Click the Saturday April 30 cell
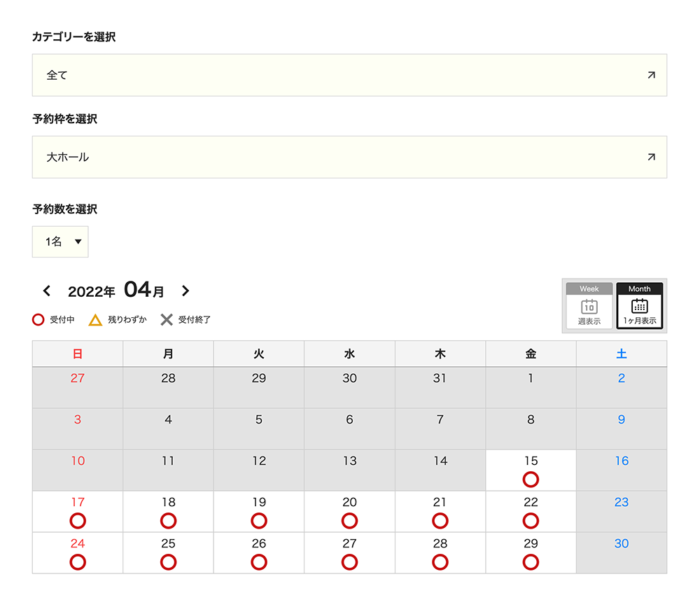Screen dimensions: 700x600 coord(621,552)
